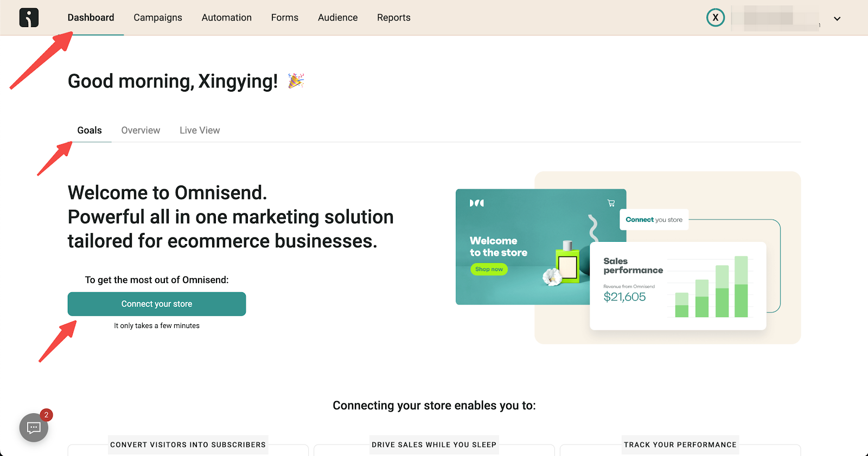Click the Connect your store button
This screenshot has width=868, height=456.
[157, 304]
